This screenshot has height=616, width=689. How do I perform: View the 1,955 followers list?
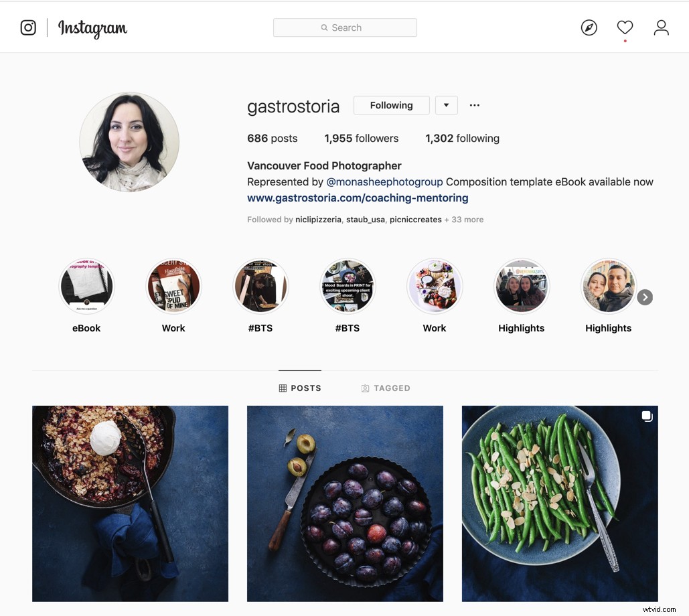pyautogui.click(x=361, y=139)
